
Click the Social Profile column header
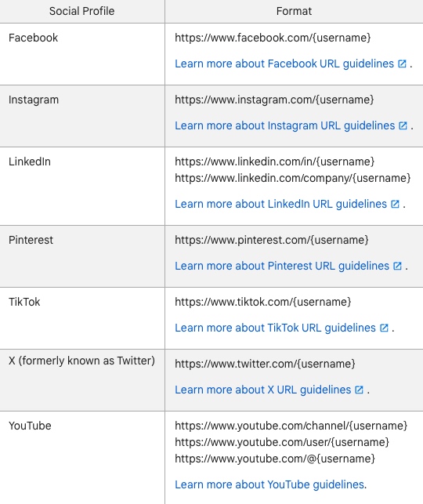coord(82,11)
